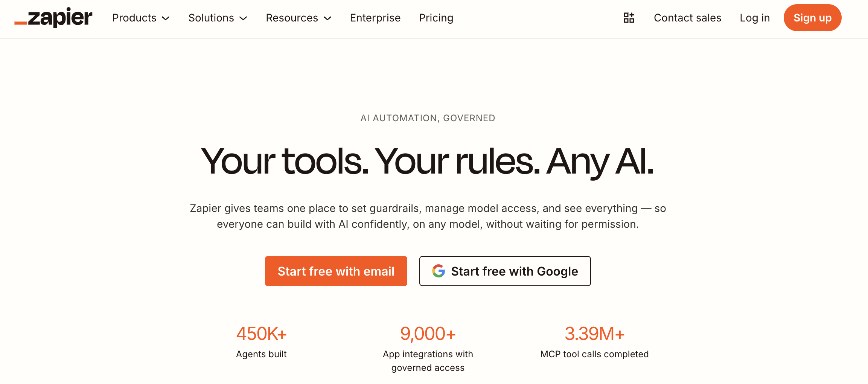
Task: Expand the Solutions dropdown chevron
Action: tap(244, 18)
